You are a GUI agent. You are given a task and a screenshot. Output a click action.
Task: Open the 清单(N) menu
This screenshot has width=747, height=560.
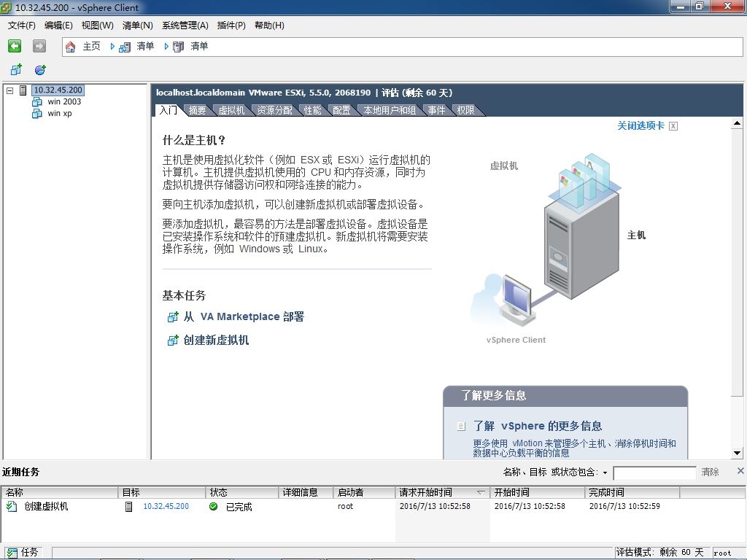(137, 26)
